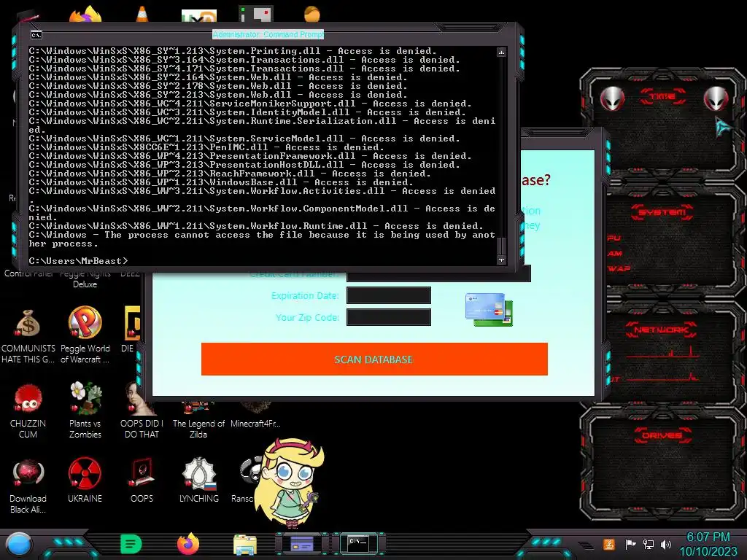This screenshot has height=560, width=747.
Task: Click the Star Butterfly desktop mascot
Action: (x=290, y=483)
